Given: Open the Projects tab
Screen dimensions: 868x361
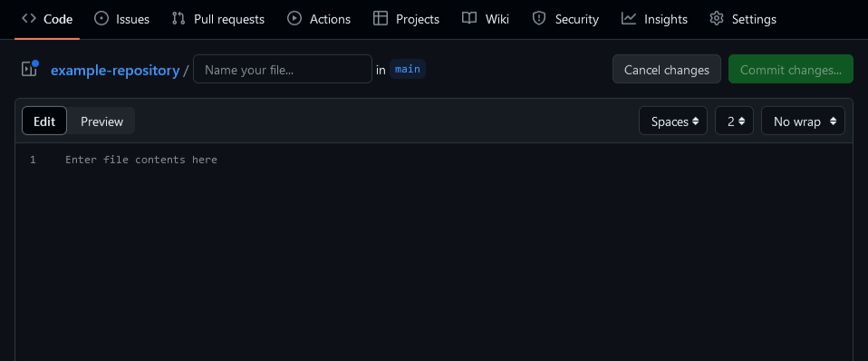Looking at the screenshot, I should pos(406,19).
